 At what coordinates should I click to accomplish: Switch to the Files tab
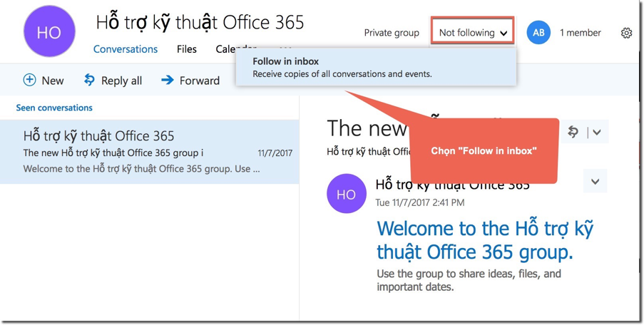187,49
